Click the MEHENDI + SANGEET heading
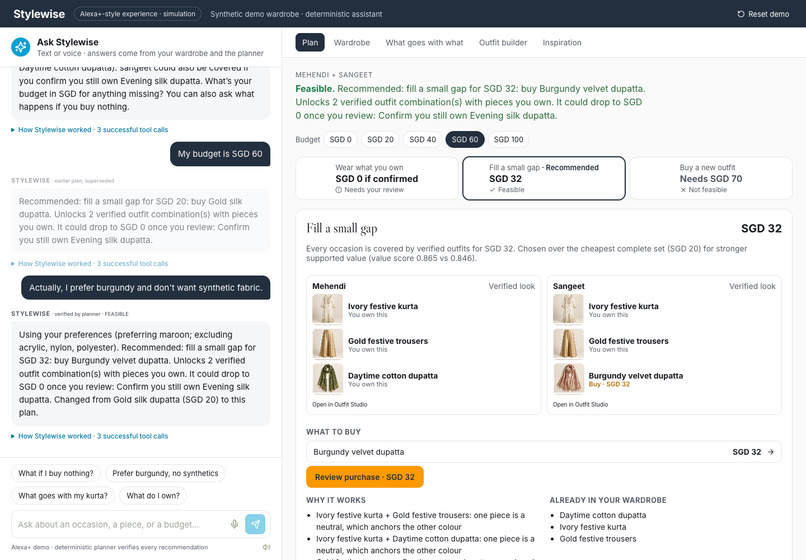 pos(334,75)
